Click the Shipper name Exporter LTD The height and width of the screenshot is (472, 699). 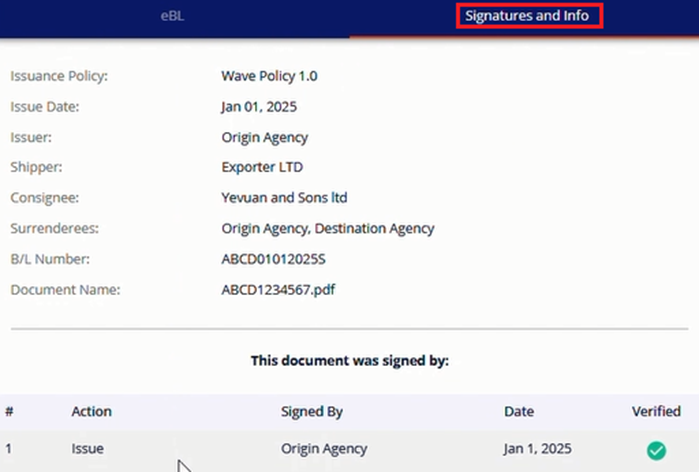tap(262, 167)
